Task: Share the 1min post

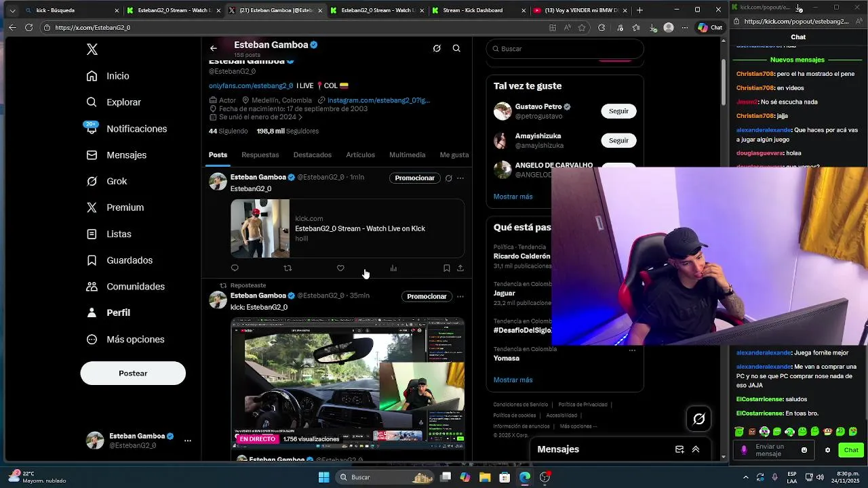Action: coord(460,268)
